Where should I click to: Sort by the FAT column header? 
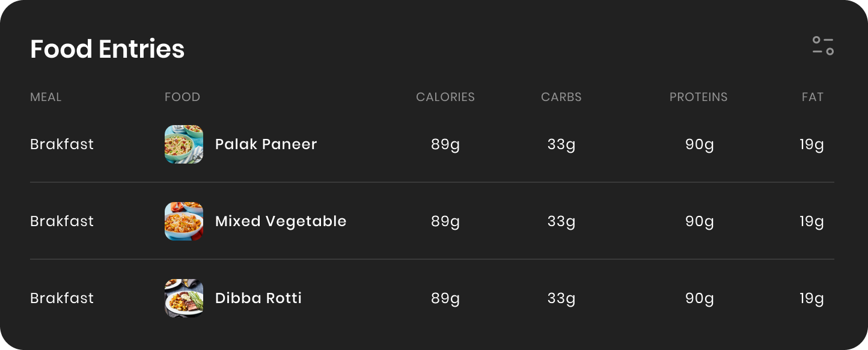813,97
